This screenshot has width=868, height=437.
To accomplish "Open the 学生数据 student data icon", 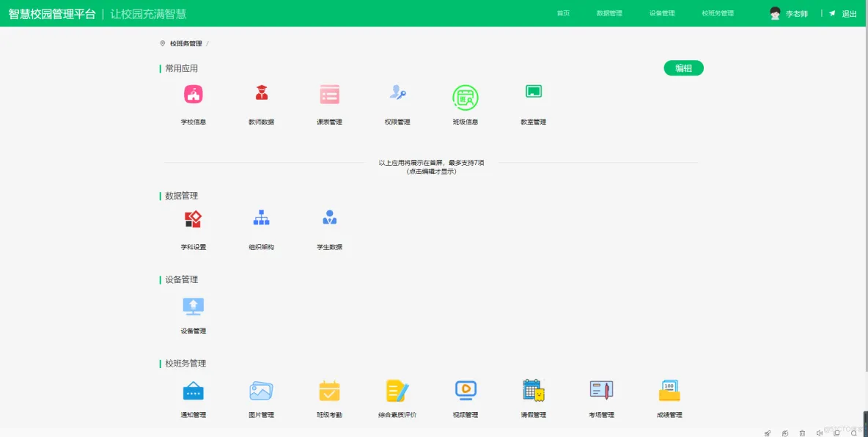I will pyautogui.click(x=329, y=217).
